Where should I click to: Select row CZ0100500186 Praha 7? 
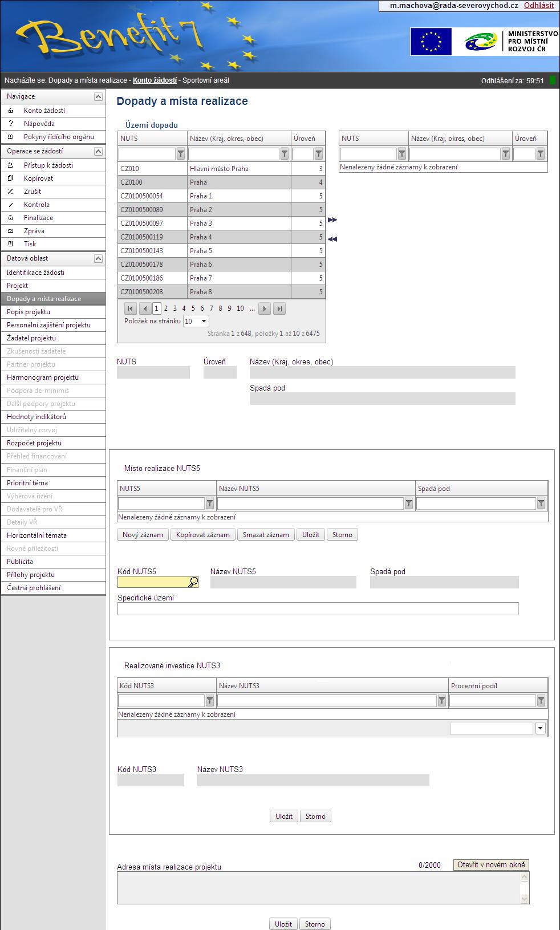pyautogui.click(x=222, y=278)
